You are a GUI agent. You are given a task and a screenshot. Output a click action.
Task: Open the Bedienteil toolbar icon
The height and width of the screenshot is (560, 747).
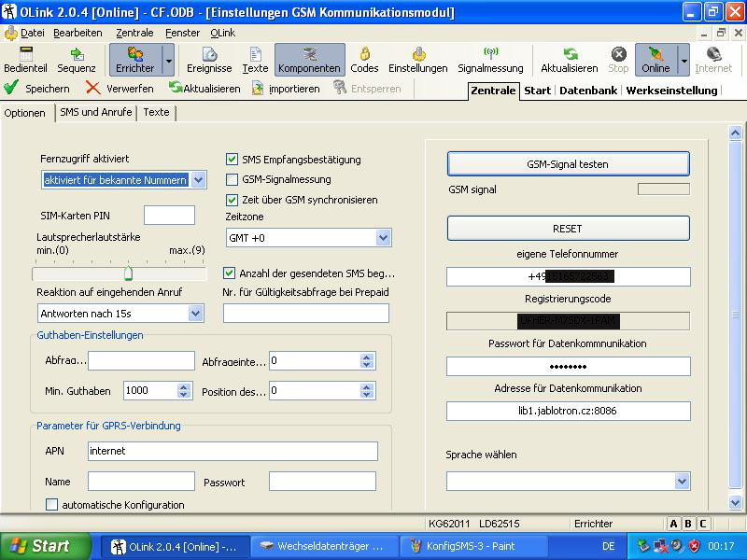[25, 55]
